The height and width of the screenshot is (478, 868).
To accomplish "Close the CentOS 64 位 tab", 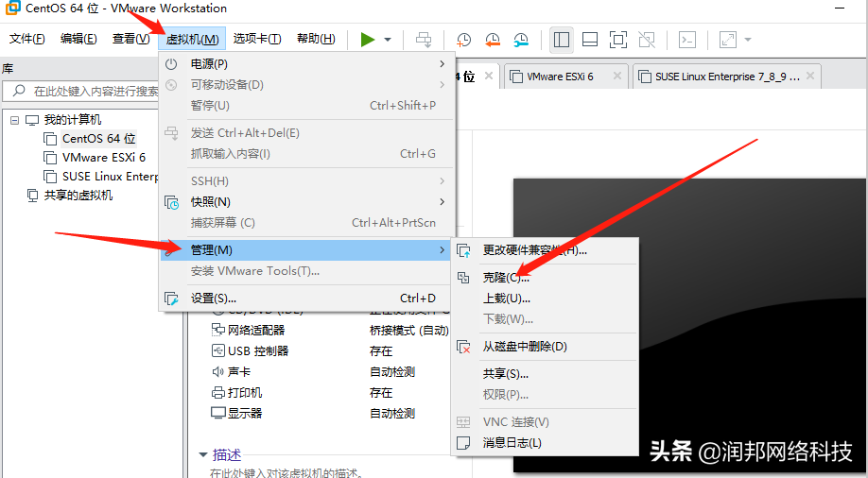I will (x=488, y=76).
